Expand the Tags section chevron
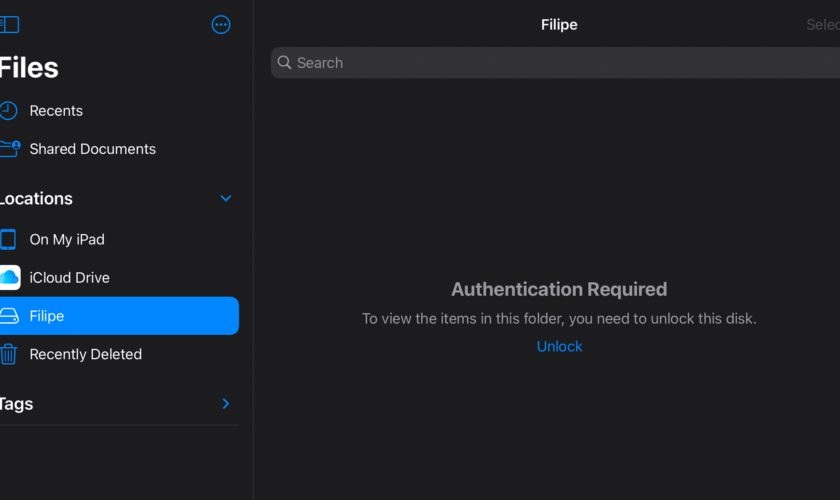The height and width of the screenshot is (500, 840). (x=226, y=404)
